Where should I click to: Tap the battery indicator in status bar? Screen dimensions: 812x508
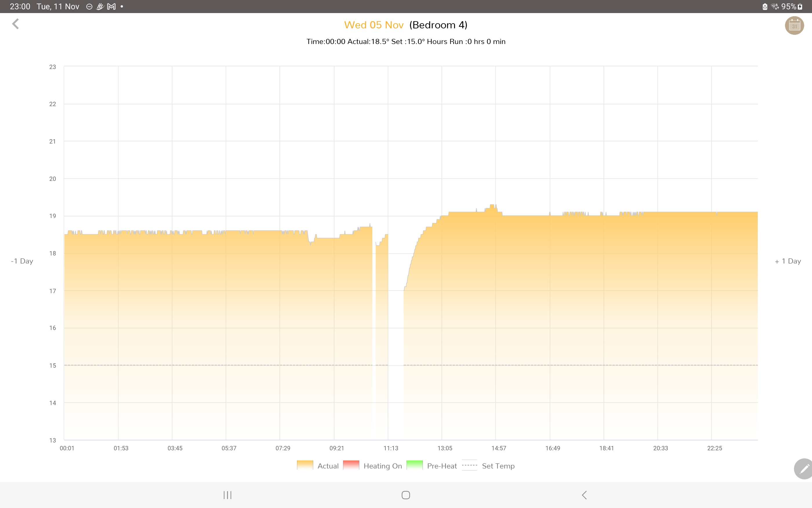[x=800, y=6]
